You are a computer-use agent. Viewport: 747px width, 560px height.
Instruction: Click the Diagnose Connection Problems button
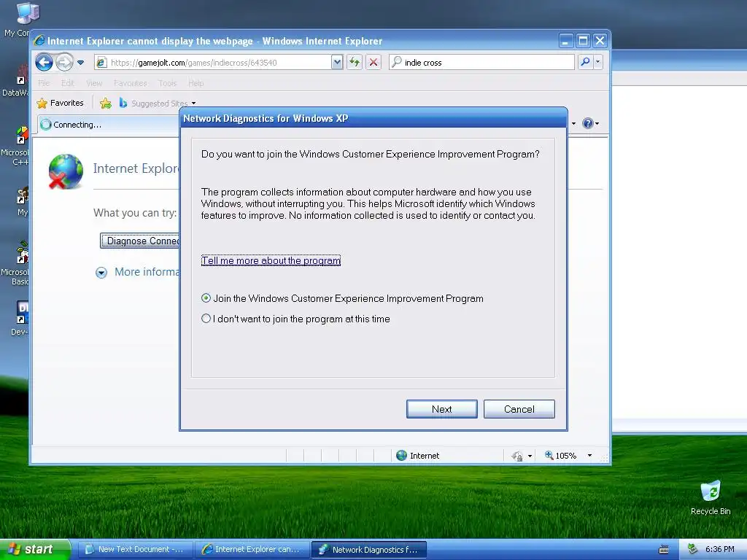[x=139, y=241]
